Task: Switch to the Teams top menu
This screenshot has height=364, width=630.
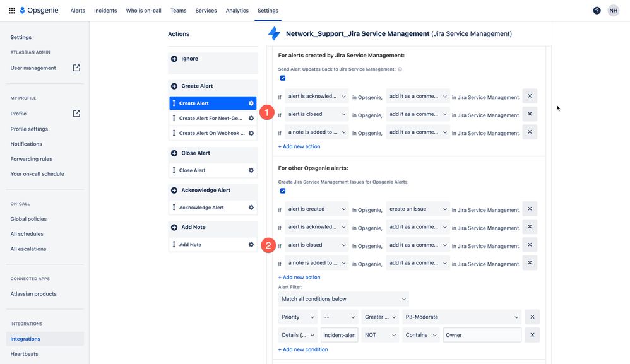Action: [x=179, y=11]
